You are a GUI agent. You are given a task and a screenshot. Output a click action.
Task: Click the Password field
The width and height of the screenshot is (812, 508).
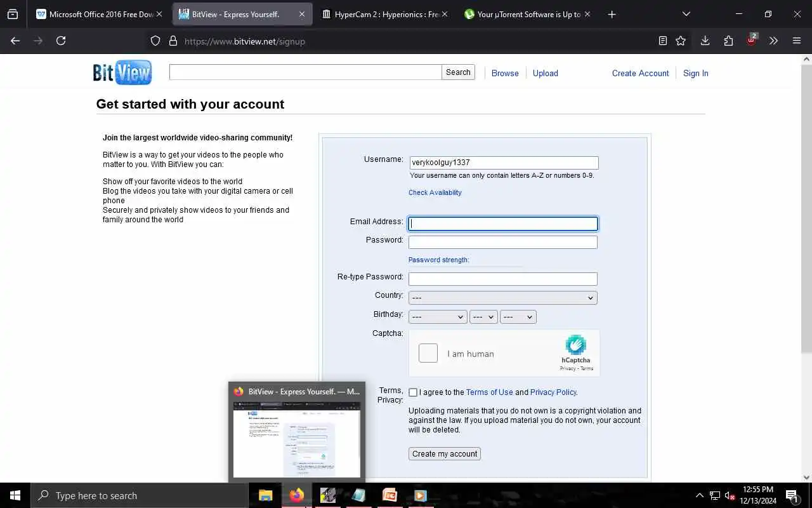click(x=503, y=242)
